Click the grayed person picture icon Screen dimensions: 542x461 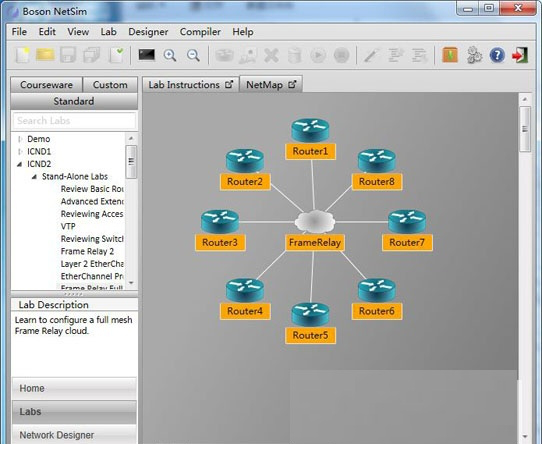(x=248, y=55)
